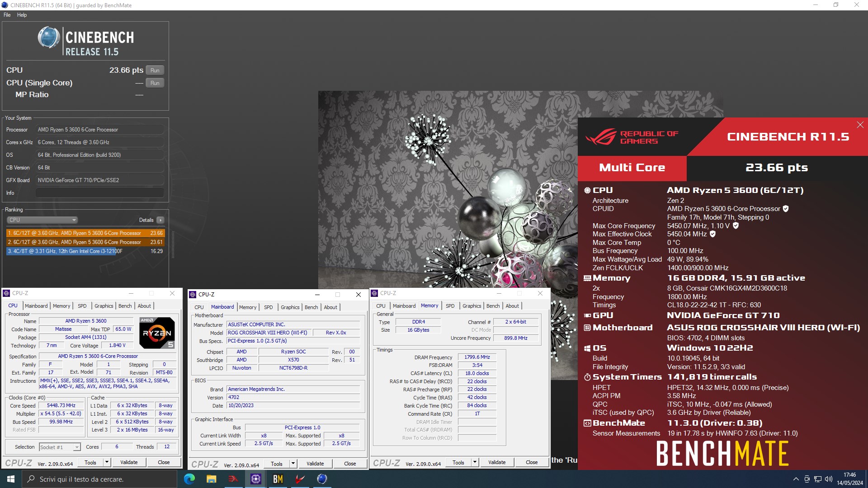868x488 pixels.
Task: Switch to Cinebench via taskbar sphere icon
Action: coord(322,479)
